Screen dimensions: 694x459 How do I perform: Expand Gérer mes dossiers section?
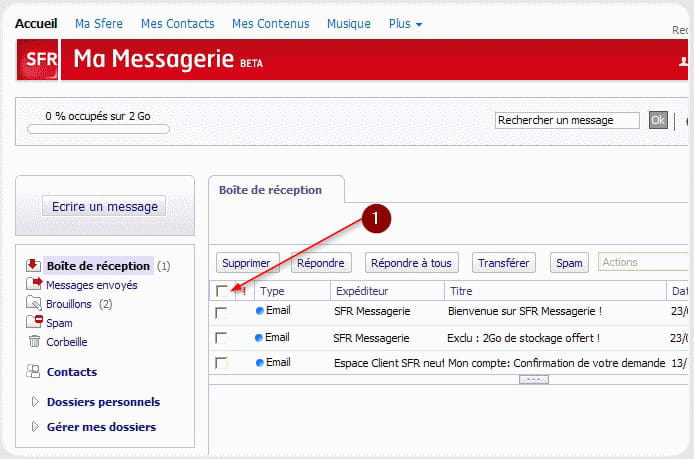tap(35, 427)
